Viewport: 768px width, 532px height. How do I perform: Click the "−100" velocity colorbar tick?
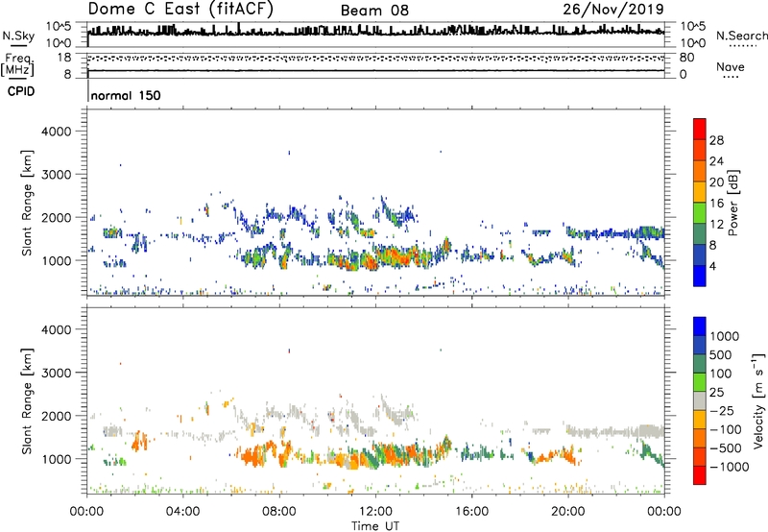coord(726,429)
